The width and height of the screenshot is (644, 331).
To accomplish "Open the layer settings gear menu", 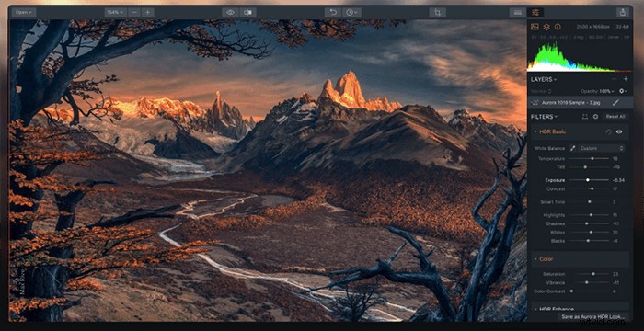I will [x=623, y=91].
